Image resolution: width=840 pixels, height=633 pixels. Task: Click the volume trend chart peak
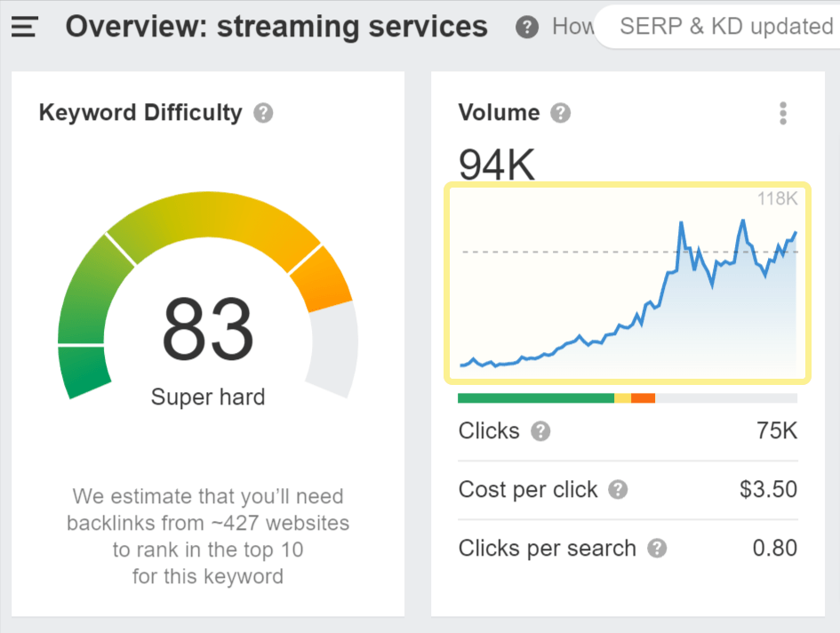pyautogui.click(x=742, y=220)
